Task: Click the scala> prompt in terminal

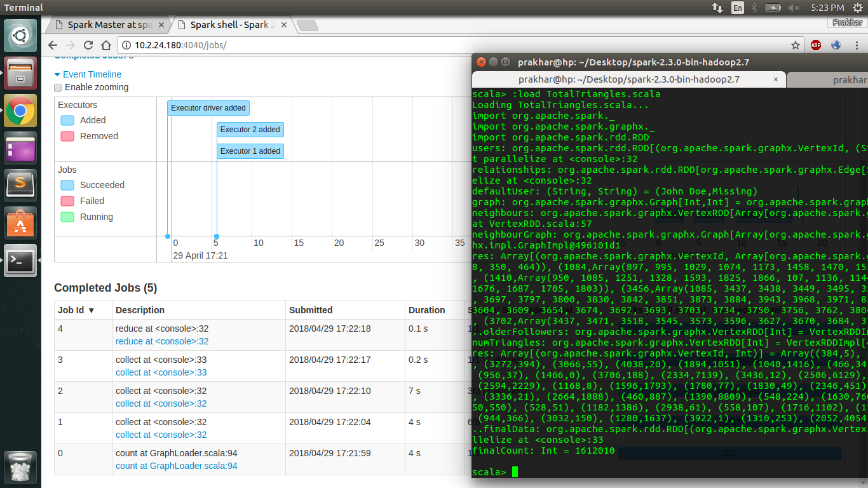Action: click(489, 472)
